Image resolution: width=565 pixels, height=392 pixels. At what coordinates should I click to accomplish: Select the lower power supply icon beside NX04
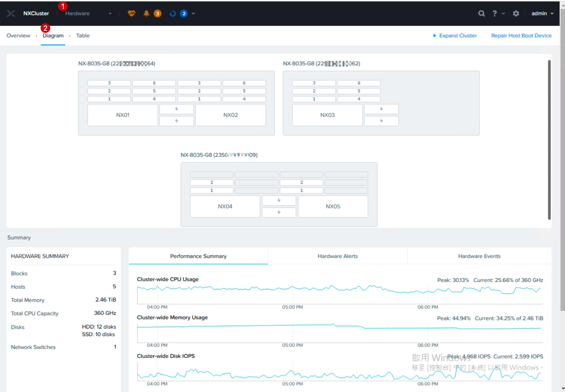(x=279, y=212)
